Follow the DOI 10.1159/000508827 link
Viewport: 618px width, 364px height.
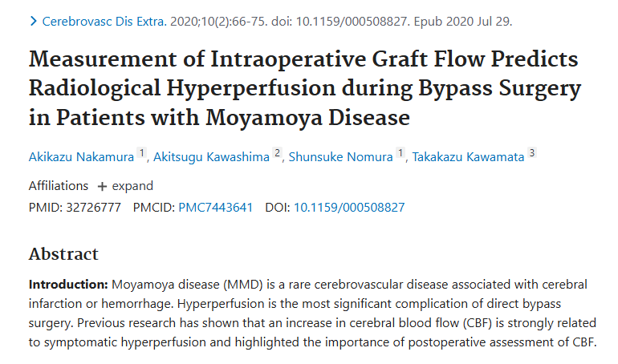click(x=349, y=208)
